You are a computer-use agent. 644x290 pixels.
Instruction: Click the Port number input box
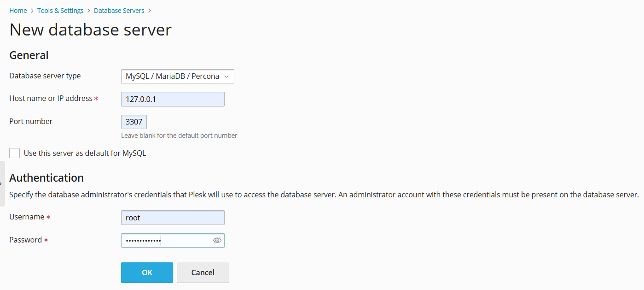(x=134, y=122)
